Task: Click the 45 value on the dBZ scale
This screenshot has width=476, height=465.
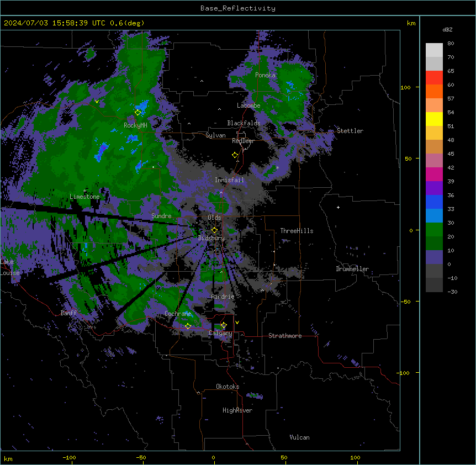Action: 451,154
